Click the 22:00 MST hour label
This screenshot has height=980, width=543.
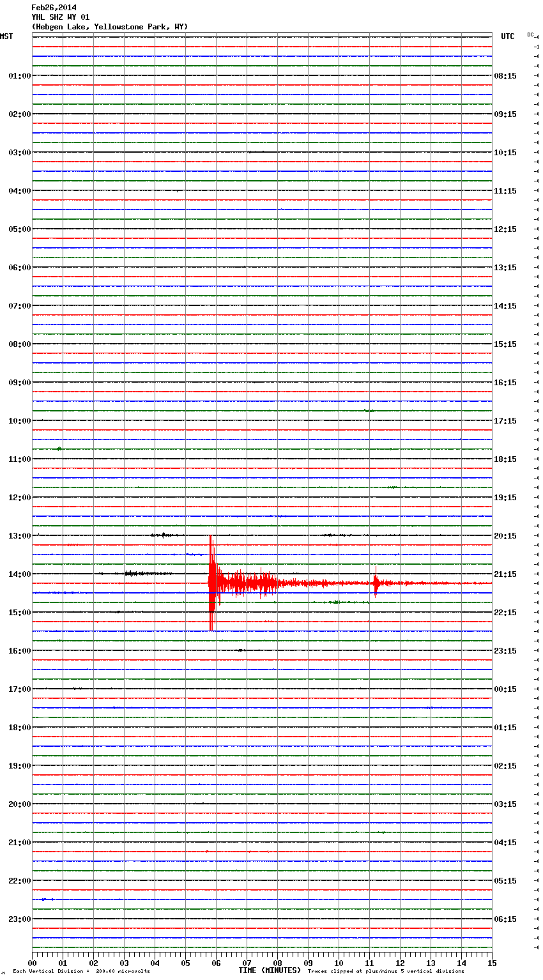click(20, 881)
